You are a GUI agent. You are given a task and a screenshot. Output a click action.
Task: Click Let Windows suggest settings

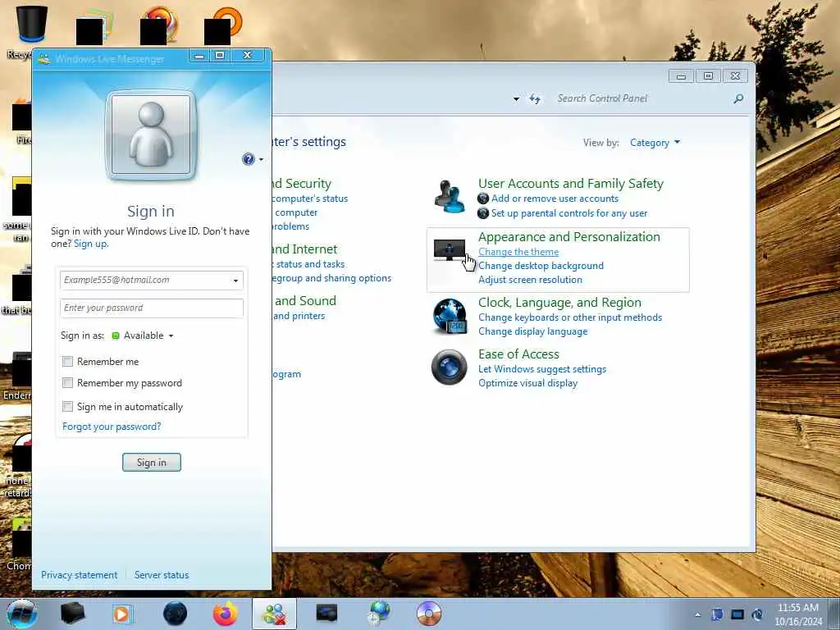pyautogui.click(x=542, y=369)
